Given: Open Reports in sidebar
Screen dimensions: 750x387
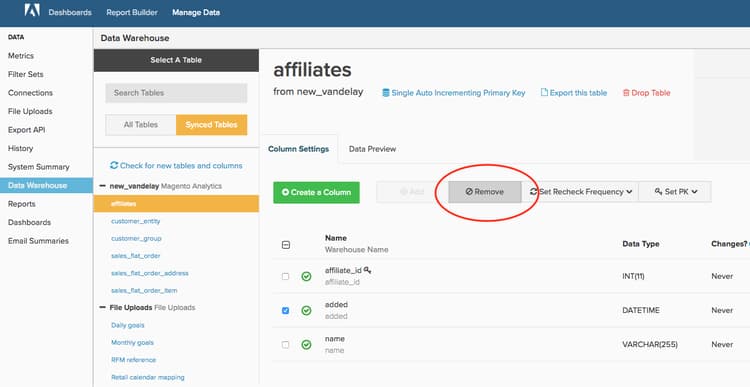Looking at the screenshot, I should 22,204.
